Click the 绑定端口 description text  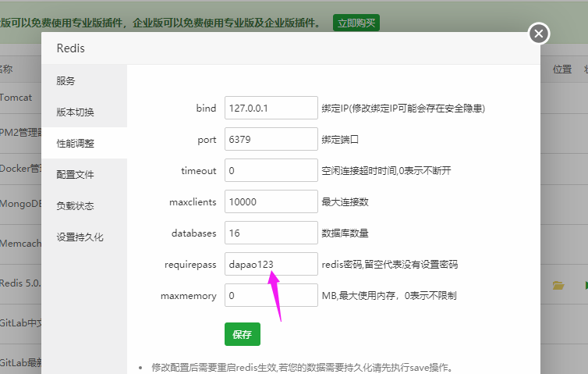click(340, 140)
